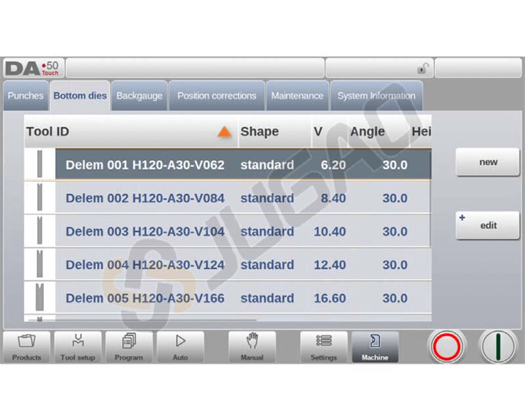The width and height of the screenshot is (525, 420).
Task: Click the edit button
Action: [488, 225]
